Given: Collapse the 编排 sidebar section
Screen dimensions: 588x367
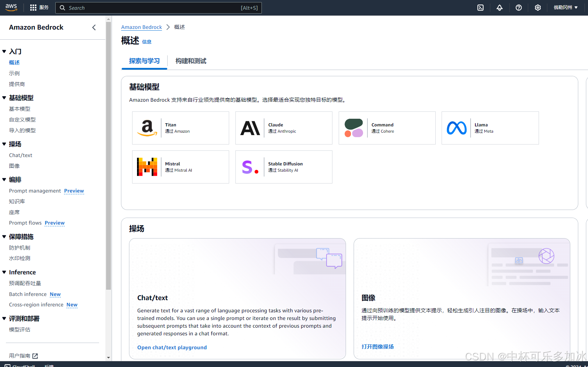Looking at the screenshot, I should [x=4, y=180].
